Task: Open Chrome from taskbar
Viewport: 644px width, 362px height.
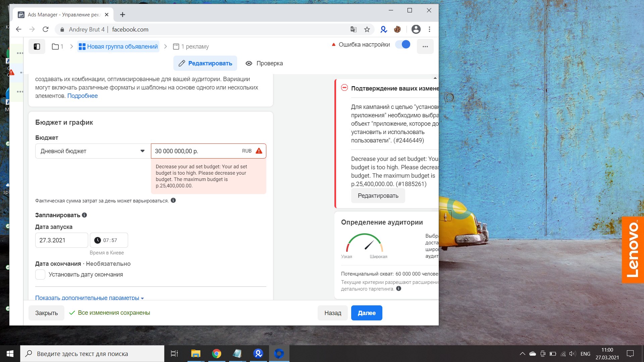Action: pos(217,354)
